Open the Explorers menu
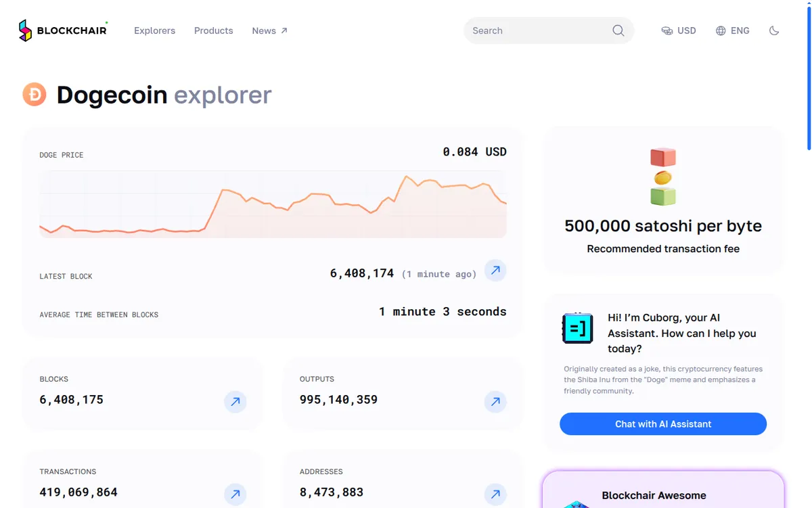 154,30
